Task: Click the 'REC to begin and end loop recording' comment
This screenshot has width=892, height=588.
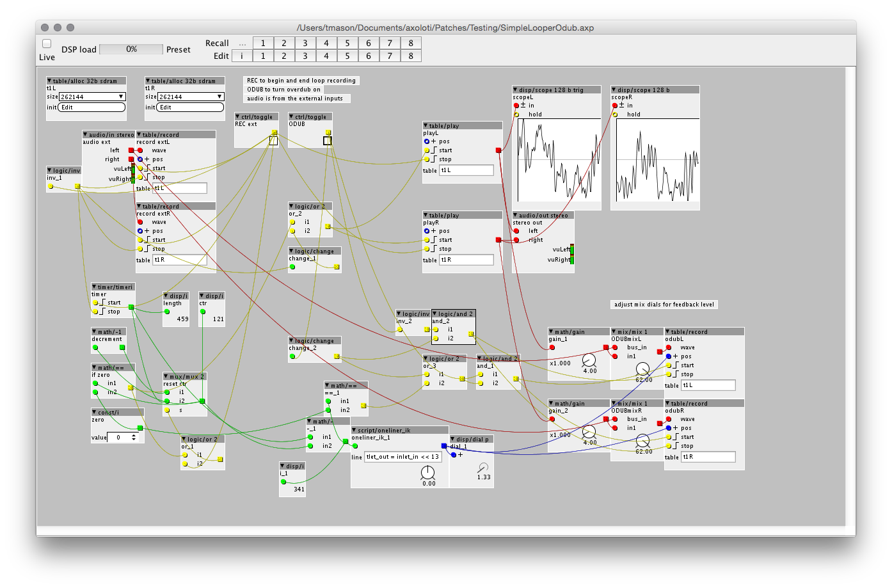Action: 301,81
